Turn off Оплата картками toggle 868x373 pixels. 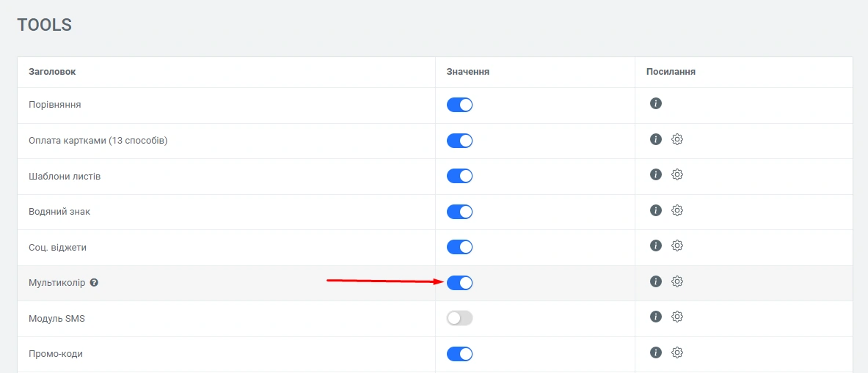coord(459,141)
